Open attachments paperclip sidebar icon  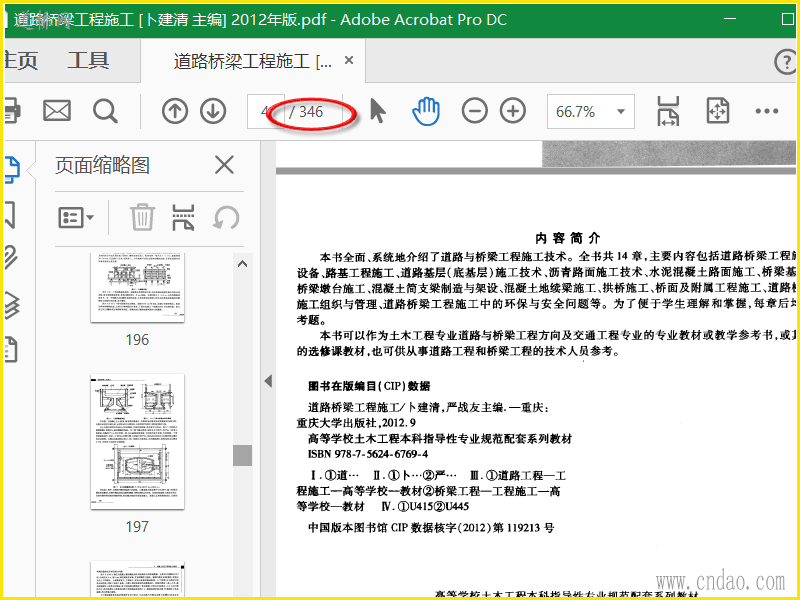click(x=11, y=258)
